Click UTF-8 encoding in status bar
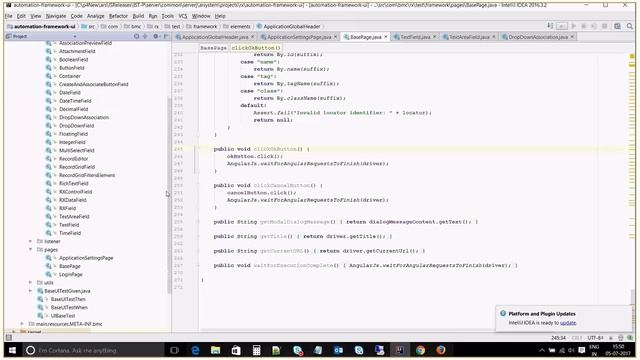Screen dimensions: 640x360 click(x=596, y=338)
